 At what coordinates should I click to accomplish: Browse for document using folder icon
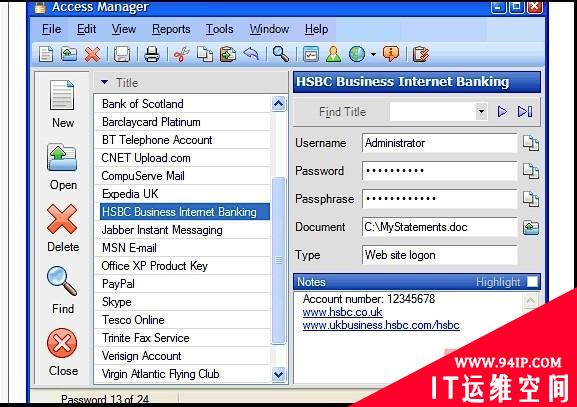tap(531, 227)
